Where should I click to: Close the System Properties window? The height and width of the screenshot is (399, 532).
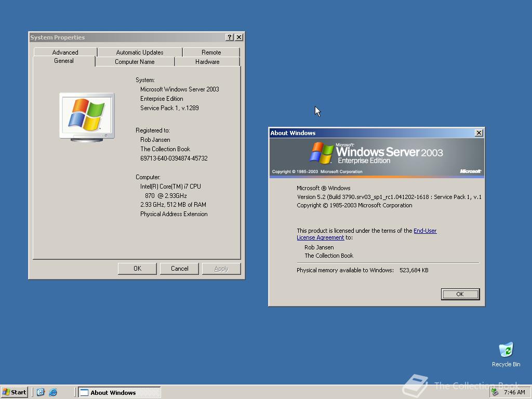[239, 37]
